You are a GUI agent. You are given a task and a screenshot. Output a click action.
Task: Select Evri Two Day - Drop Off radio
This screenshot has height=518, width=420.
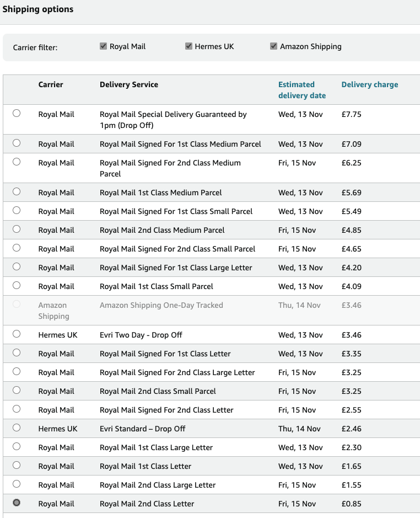click(17, 334)
